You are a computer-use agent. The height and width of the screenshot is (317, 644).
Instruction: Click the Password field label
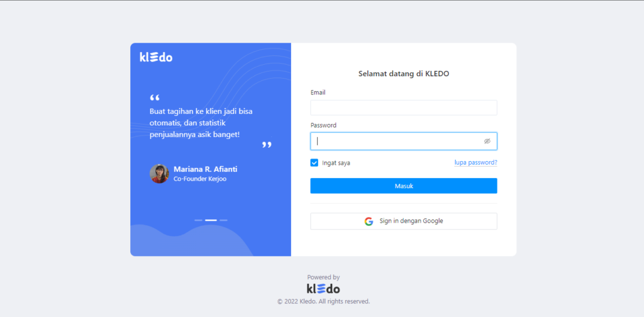pos(323,125)
